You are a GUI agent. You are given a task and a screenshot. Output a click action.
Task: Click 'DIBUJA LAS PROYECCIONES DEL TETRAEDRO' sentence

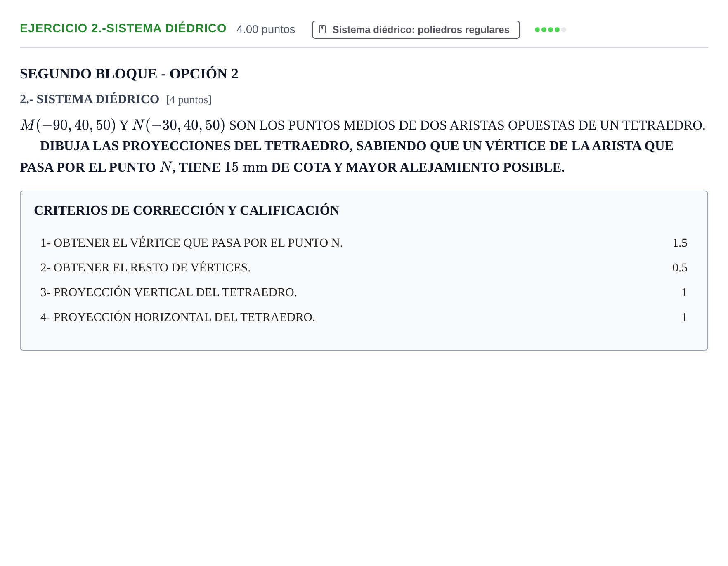[347, 157]
